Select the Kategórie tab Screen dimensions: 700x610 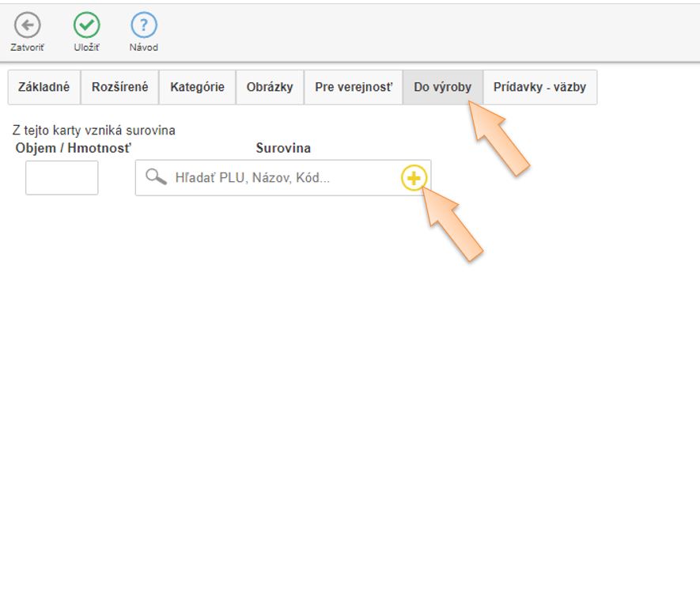click(x=197, y=87)
